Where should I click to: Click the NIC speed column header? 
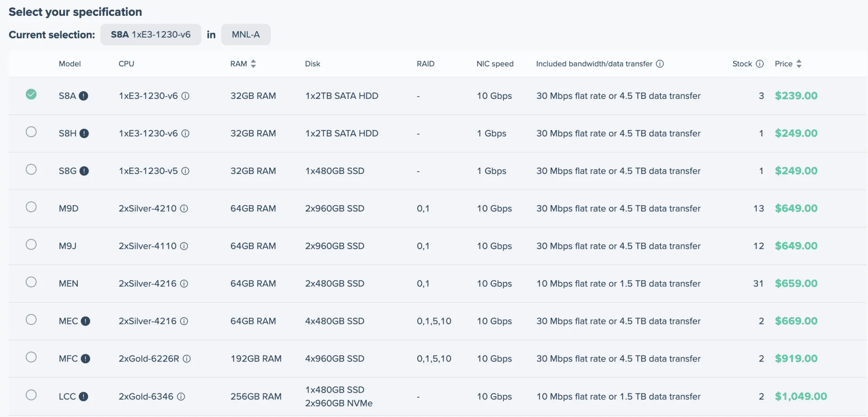(x=495, y=64)
